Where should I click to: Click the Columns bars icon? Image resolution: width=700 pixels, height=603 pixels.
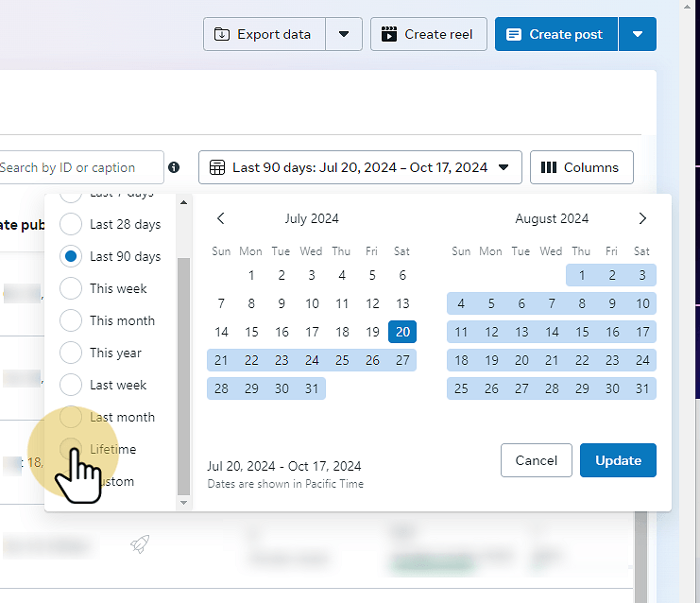549,167
